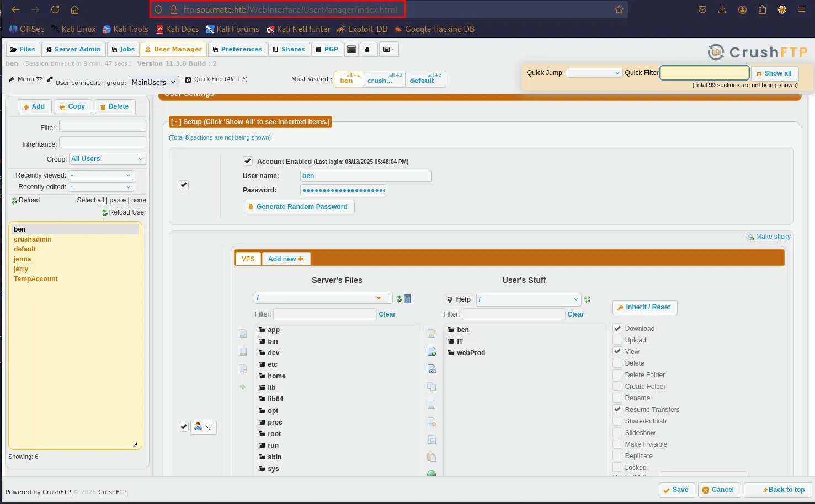Open the Firefox hamburger application menu
The height and width of the screenshot is (504, 815).
click(x=802, y=9)
